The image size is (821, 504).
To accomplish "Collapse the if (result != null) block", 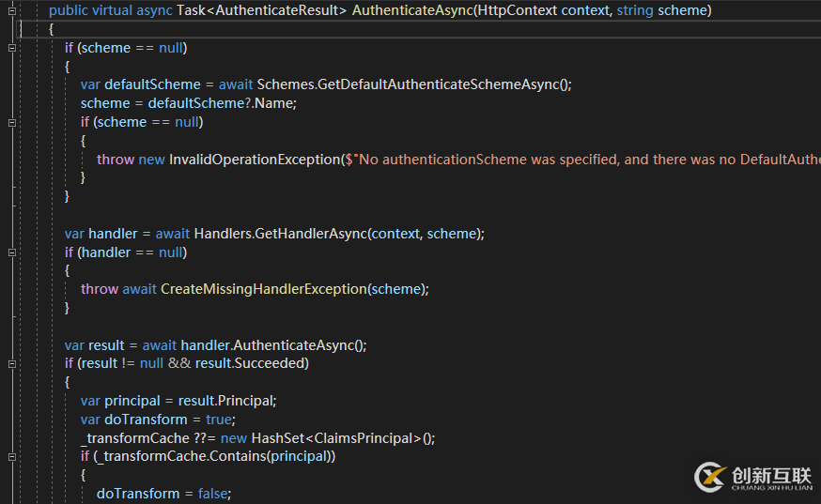I will [x=12, y=363].
